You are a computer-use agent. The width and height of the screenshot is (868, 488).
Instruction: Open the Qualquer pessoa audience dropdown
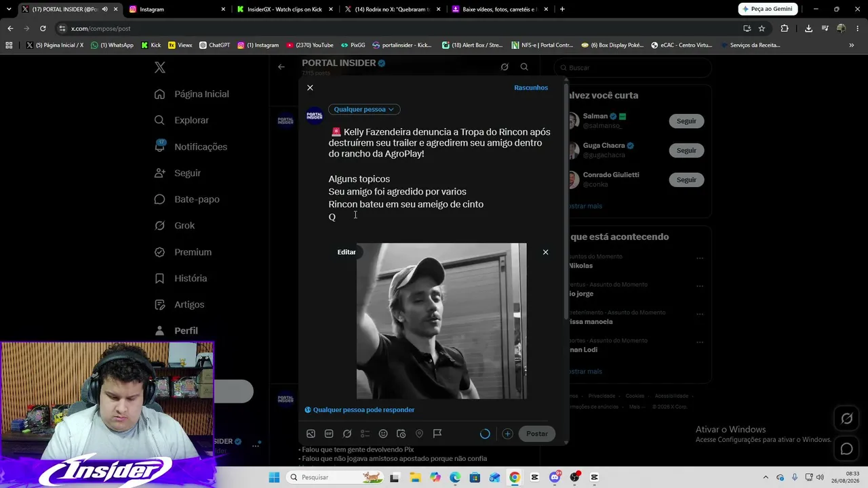(x=364, y=109)
